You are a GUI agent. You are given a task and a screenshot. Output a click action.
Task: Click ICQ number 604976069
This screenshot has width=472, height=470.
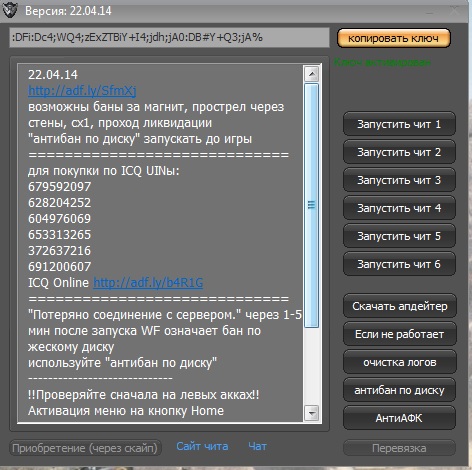[59, 219]
